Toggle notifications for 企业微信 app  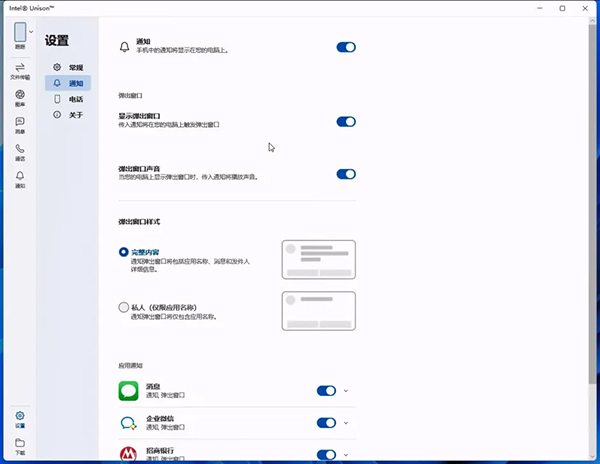pyautogui.click(x=326, y=423)
